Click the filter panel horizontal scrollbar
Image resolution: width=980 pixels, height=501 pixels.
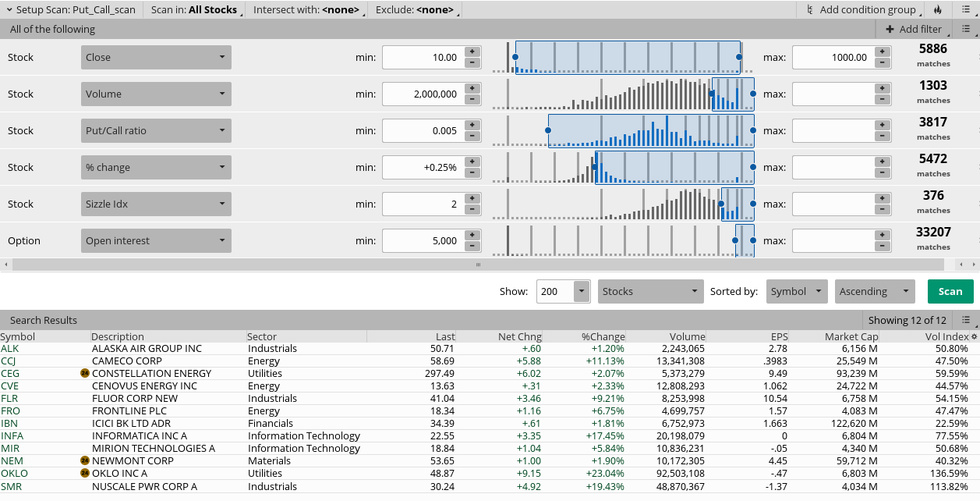479,265
